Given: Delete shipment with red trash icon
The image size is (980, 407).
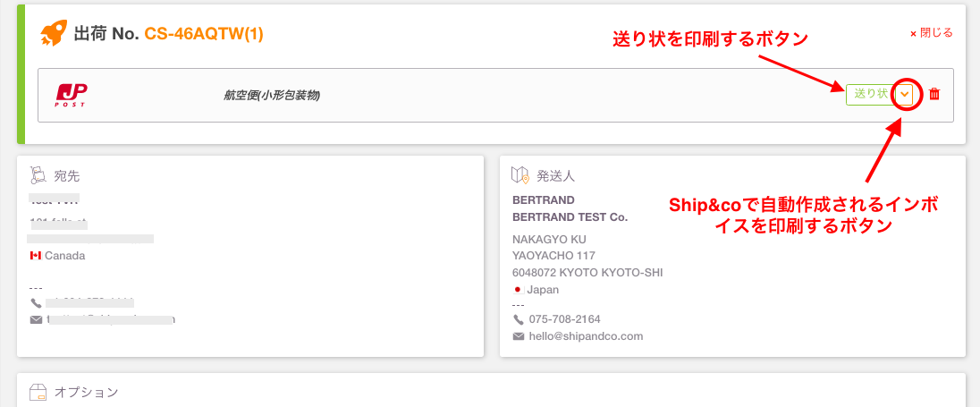Looking at the screenshot, I should pyautogui.click(x=934, y=95).
